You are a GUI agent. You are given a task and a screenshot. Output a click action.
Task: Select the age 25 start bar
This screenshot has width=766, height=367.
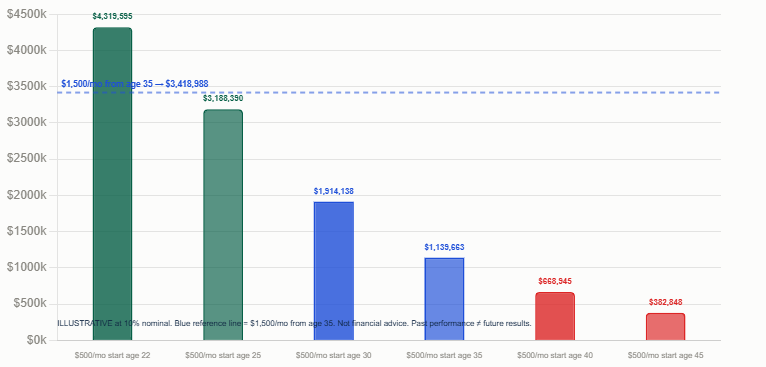coord(223,225)
